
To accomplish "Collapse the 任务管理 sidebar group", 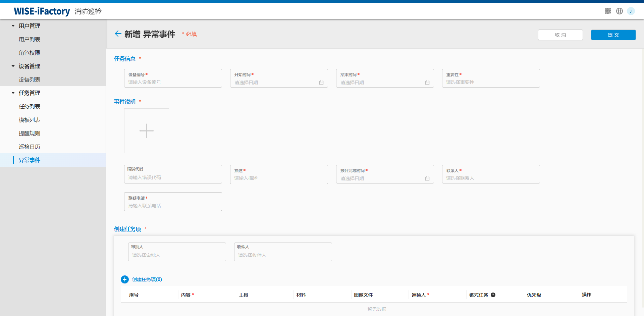I will [13, 93].
